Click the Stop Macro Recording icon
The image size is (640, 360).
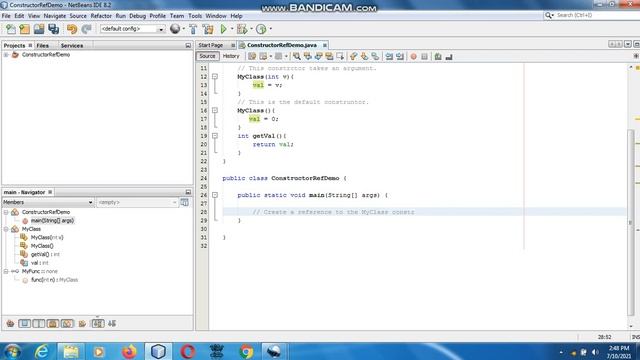coord(424,57)
